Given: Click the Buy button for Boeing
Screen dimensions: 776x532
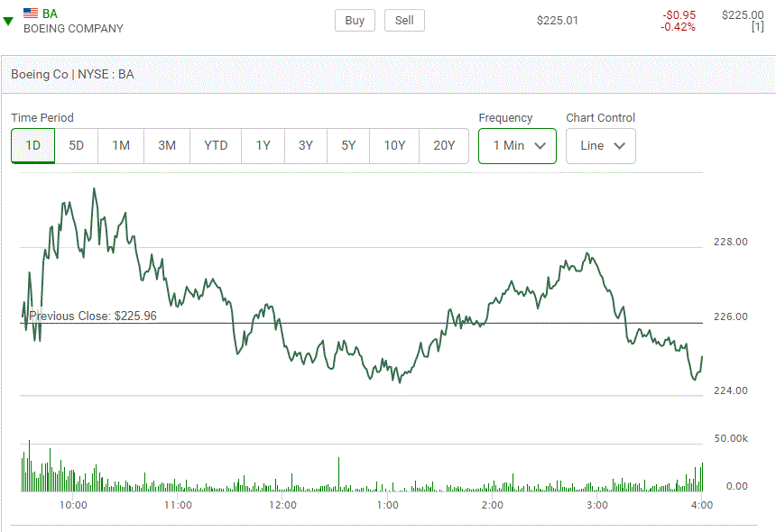Looking at the screenshot, I should click(x=355, y=20).
